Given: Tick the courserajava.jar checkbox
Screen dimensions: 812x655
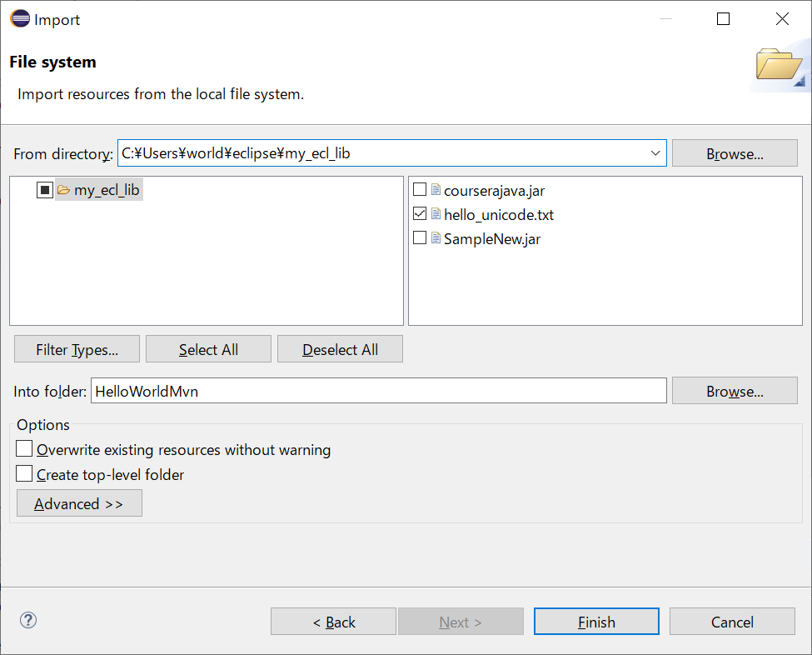Looking at the screenshot, I should (420, 190).
